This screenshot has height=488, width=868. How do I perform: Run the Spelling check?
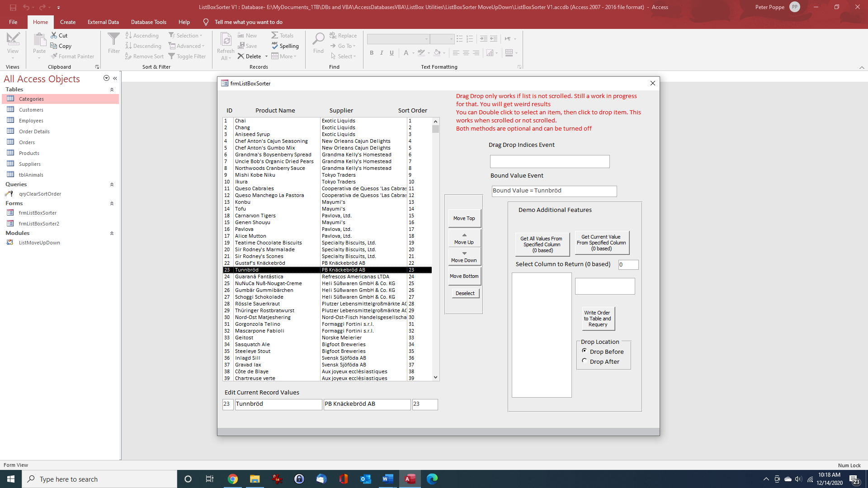tap(285, 46)
